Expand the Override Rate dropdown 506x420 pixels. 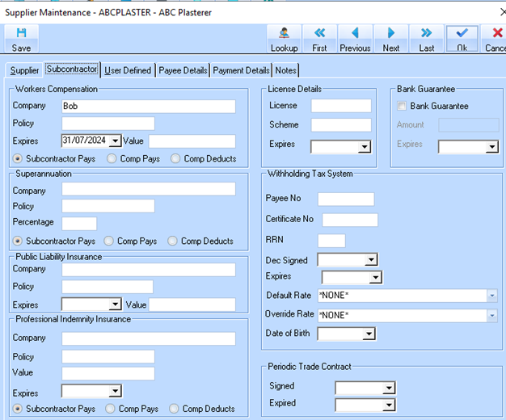click(x=492, y=315)
